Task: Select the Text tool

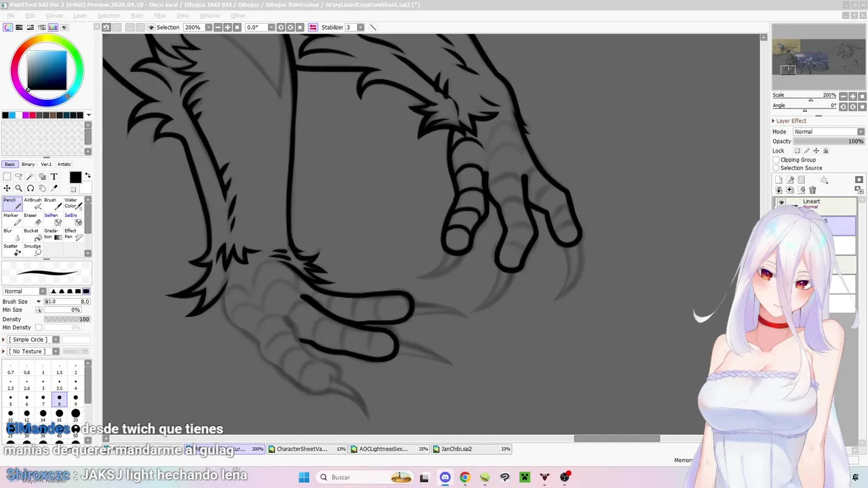Action: coord(54,176)
